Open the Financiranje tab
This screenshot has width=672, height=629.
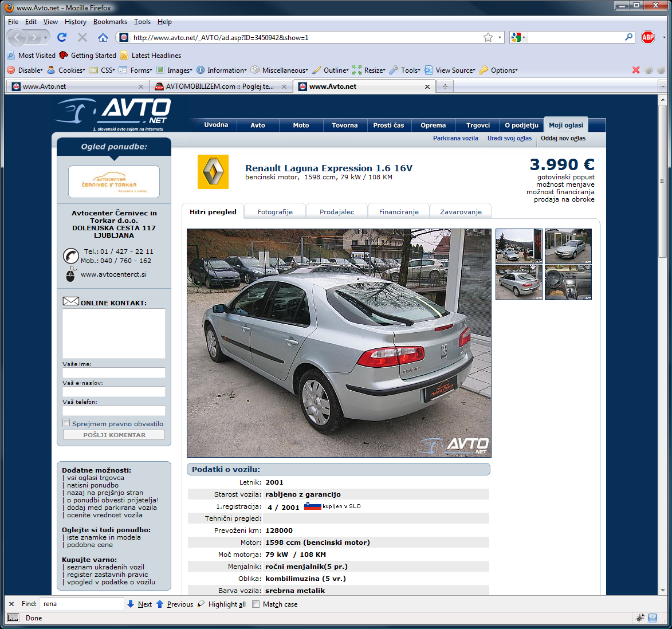(x=399, y=211)
